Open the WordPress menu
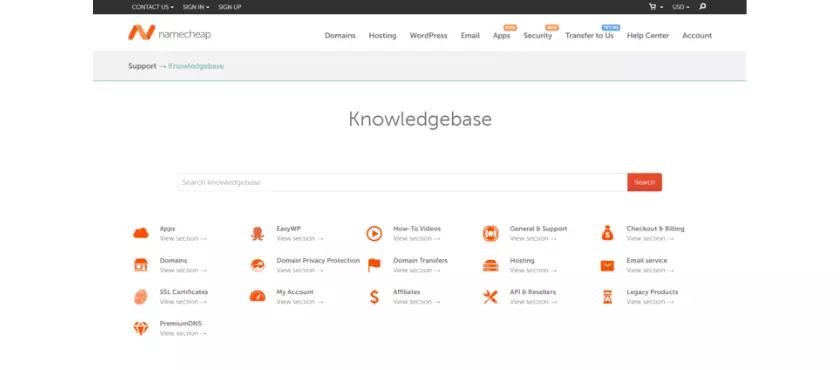Viewport: 840px width, 370px height. pos(429,35)
